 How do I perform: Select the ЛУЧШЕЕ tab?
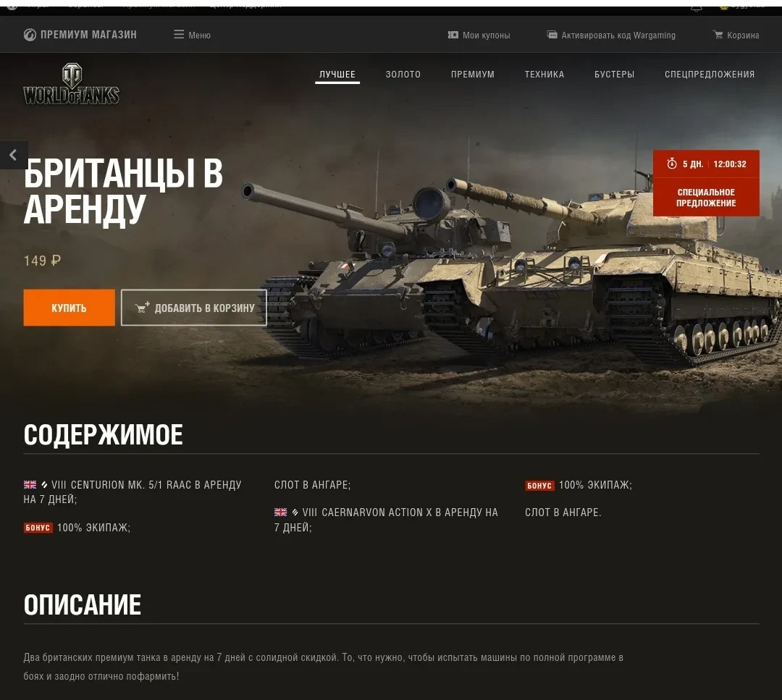click(x=337, y=75)
